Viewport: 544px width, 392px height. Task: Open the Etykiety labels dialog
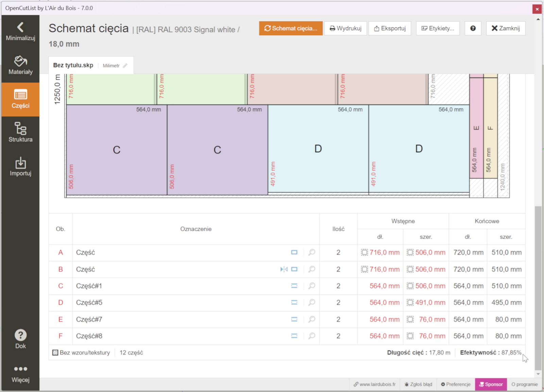tap(438, 28)
